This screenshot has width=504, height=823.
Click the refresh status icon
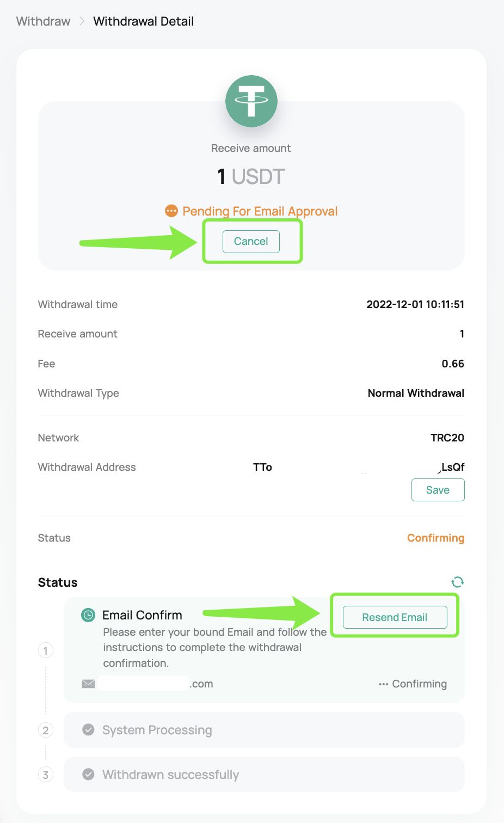click(457, 582)
